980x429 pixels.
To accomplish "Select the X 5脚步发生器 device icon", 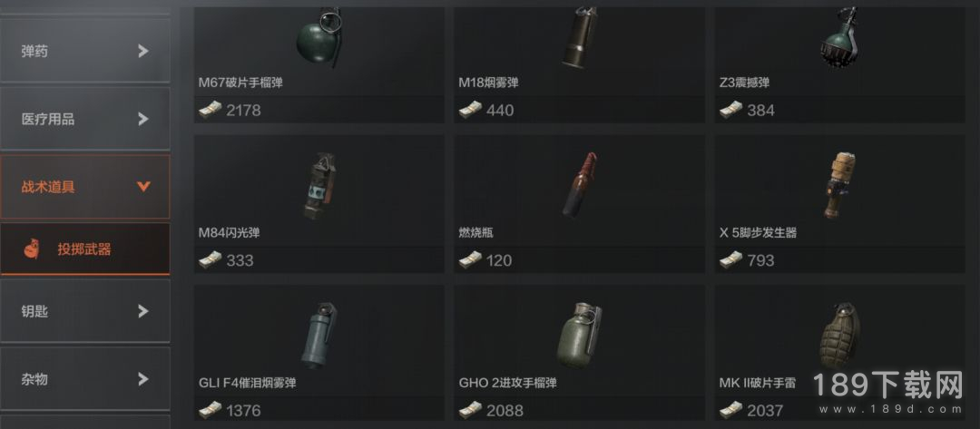I will (x=838, y=185).
